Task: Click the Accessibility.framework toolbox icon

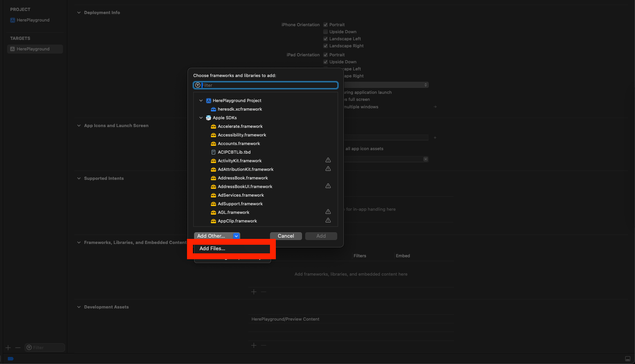Action: [x=213, y=135]
